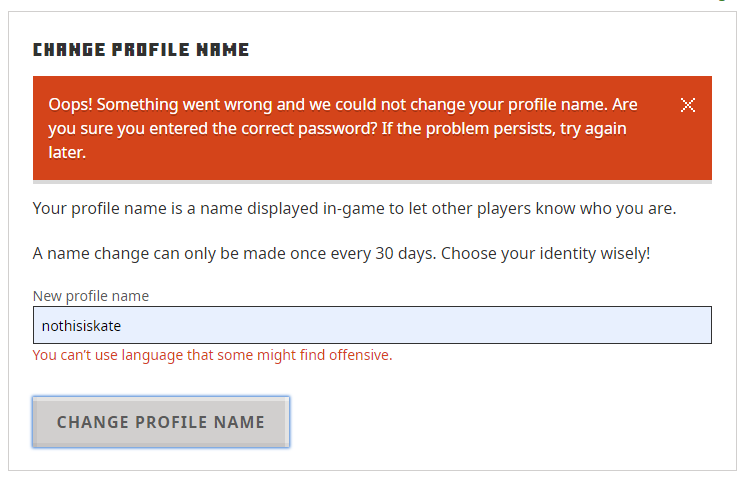Click the red offensive-language validation message
Image resolution: width=743 pixels, height=485 pixels.
coord(212,355)
